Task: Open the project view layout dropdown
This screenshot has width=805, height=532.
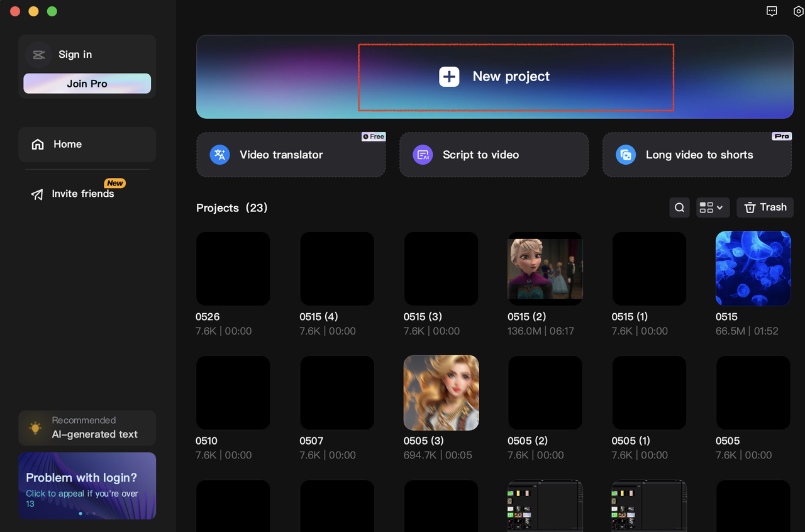Action: (x=712, y=207)
